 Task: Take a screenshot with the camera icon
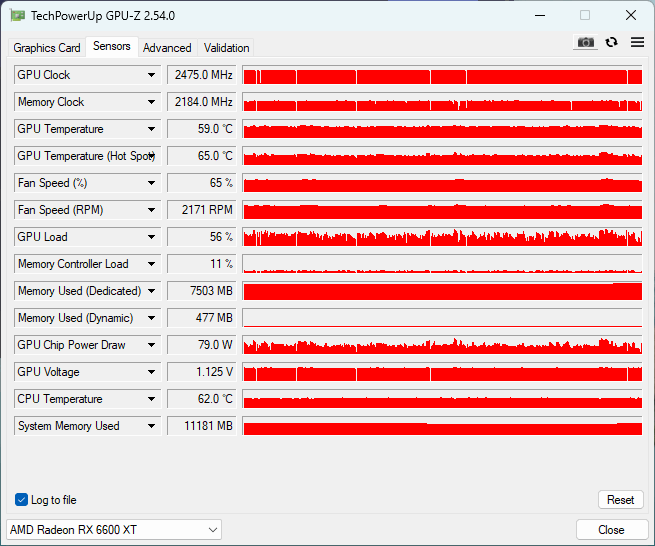pyautogui.click(x=585, y=42)
